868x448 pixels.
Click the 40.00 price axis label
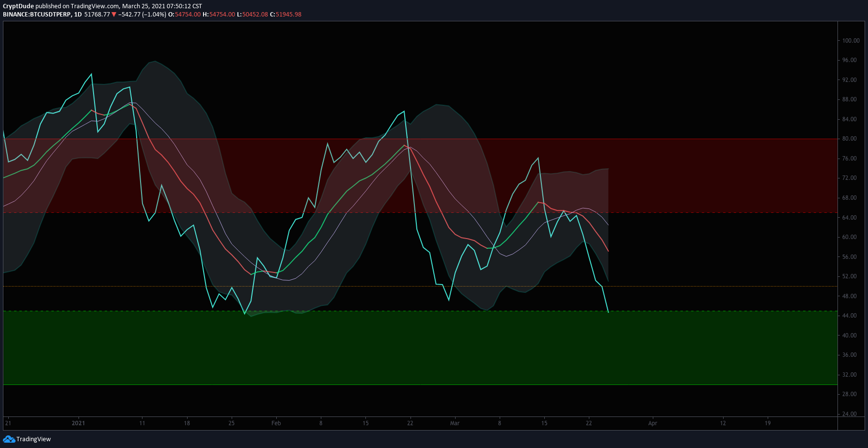pyautogui.click(x=850, y=336)
